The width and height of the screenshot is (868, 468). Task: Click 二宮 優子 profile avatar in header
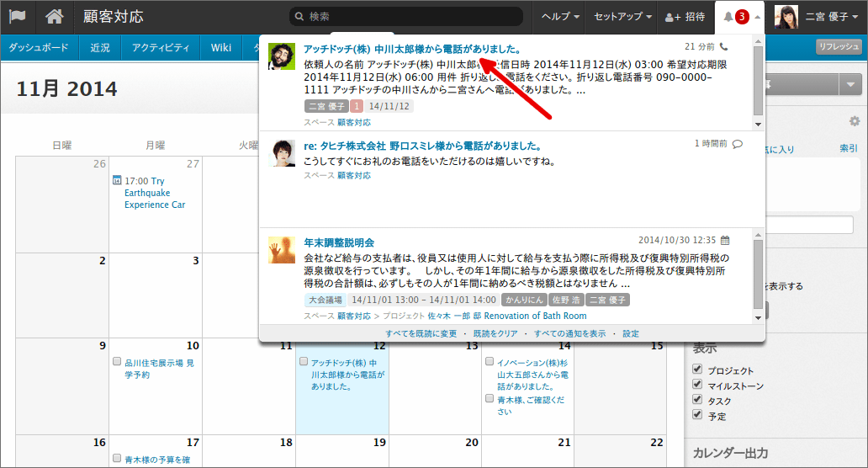pos(786,17)
